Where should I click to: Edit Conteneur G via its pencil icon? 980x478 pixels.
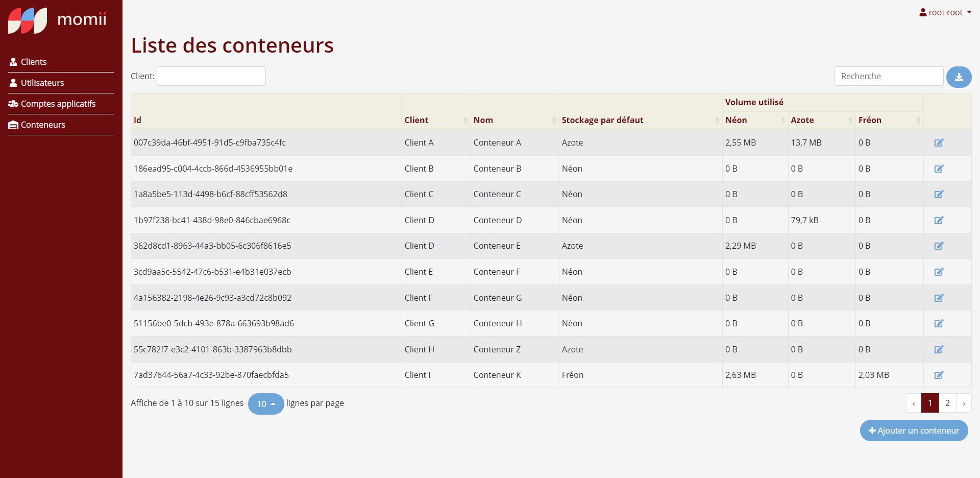[939, 298]
